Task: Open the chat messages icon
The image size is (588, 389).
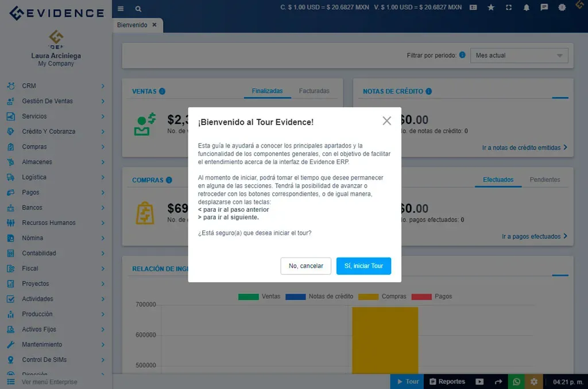Action: (544, 7)
